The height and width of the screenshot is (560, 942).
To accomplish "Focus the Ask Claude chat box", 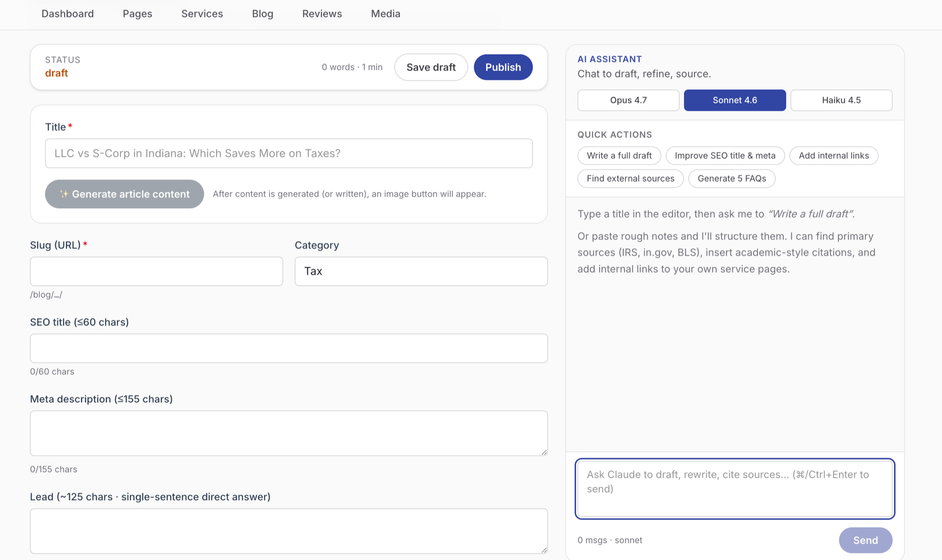I will (735, 489).
